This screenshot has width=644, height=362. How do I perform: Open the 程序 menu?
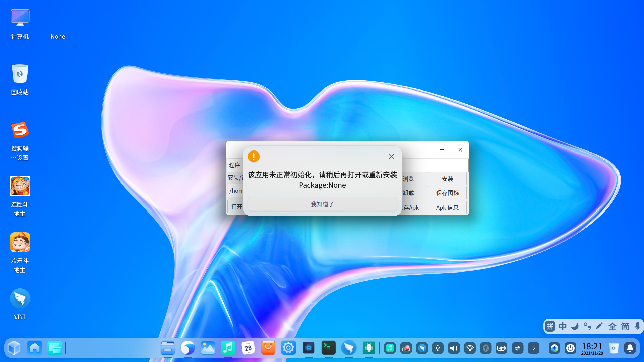234,165
